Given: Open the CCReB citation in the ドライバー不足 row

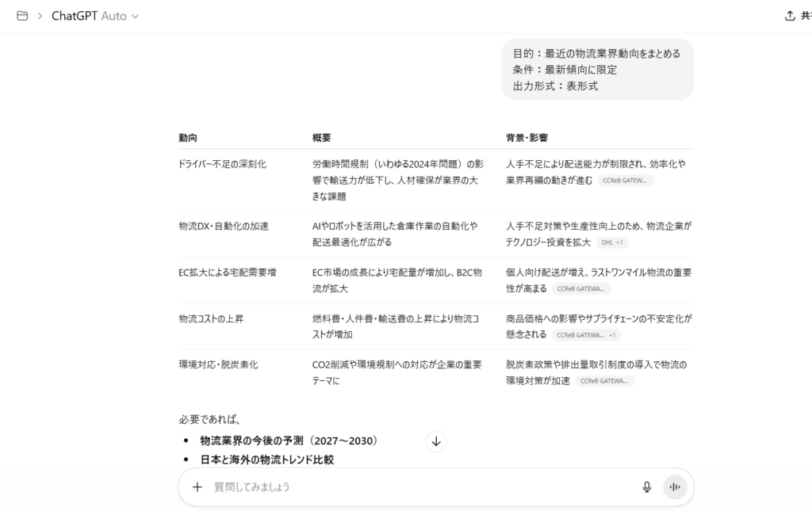Looking at the screenshot, I should coord(625,181).
